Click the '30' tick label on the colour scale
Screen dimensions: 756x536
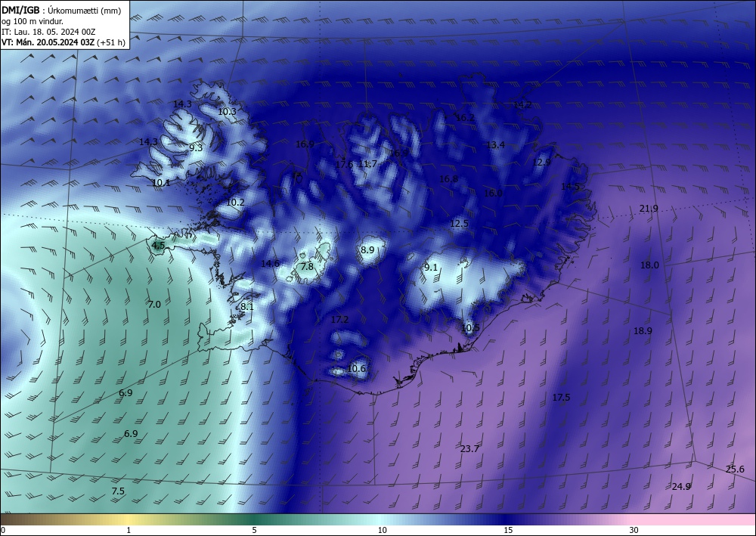634,531
